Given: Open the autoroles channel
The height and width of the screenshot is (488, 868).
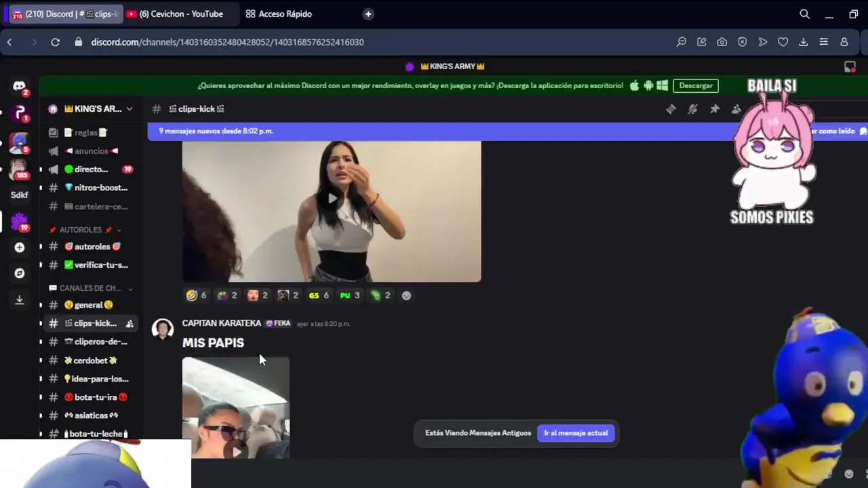Looking at the screenshot, I should click(x=91, y=247).
